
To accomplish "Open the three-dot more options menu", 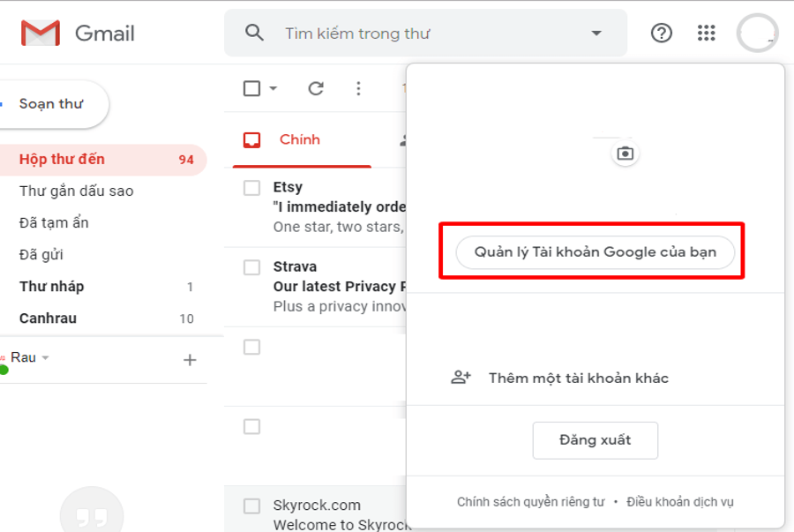I will (x=358, y=88).
